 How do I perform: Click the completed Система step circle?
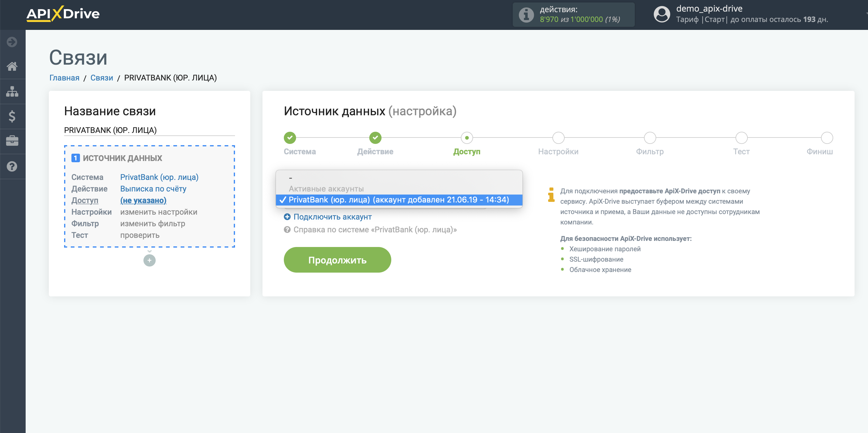tap(290, 138)
